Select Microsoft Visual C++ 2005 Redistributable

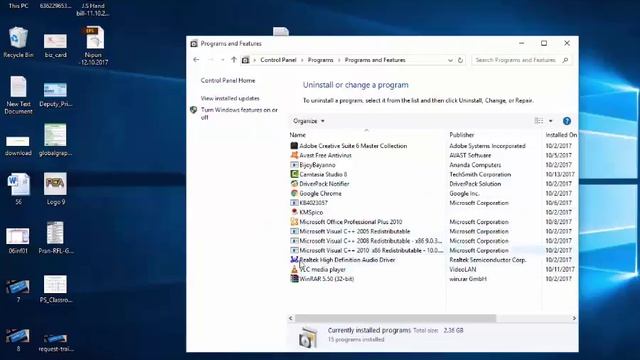(x=433, y=231)
